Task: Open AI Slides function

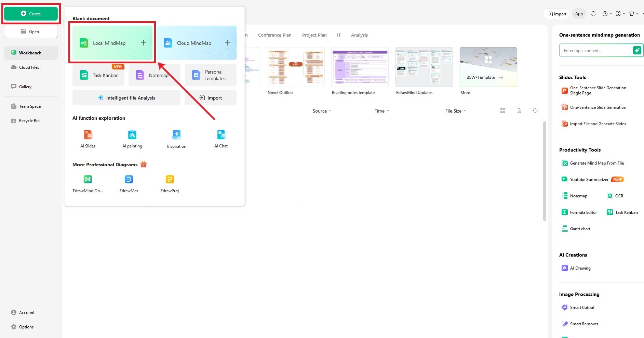Action: tap(88, 139)
